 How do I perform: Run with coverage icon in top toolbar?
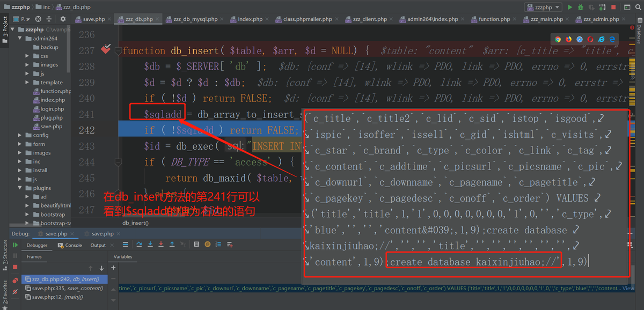pyautogui.click(x=591, y=7)
